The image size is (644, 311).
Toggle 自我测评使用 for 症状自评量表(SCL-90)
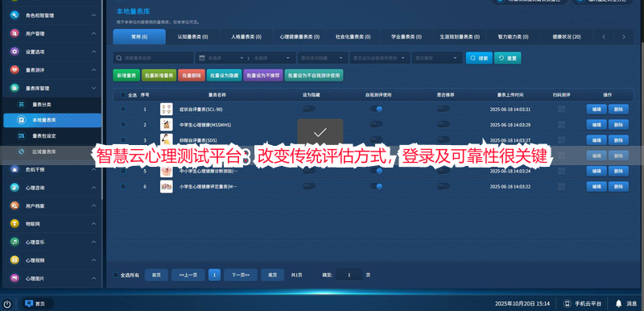coord(376,109)
